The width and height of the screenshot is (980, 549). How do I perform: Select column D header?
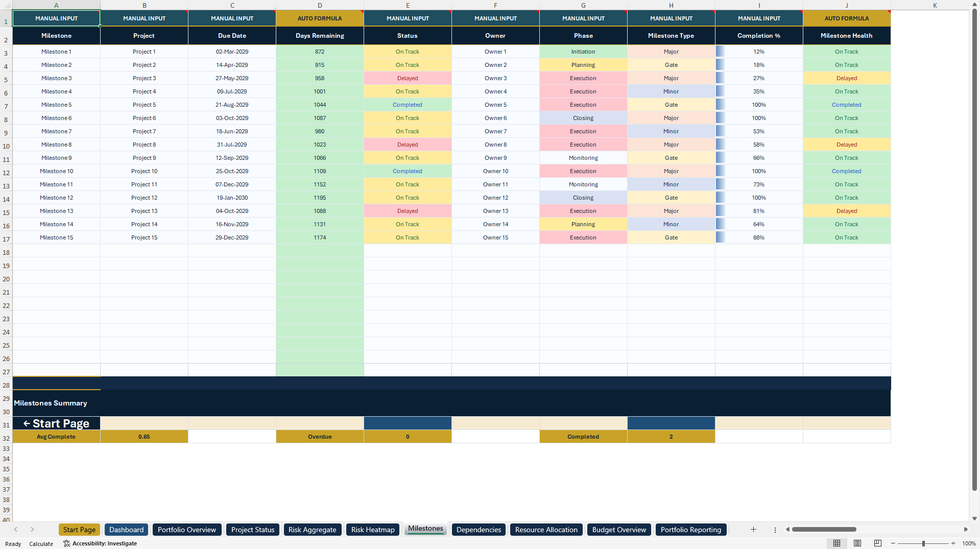(320, 5)
